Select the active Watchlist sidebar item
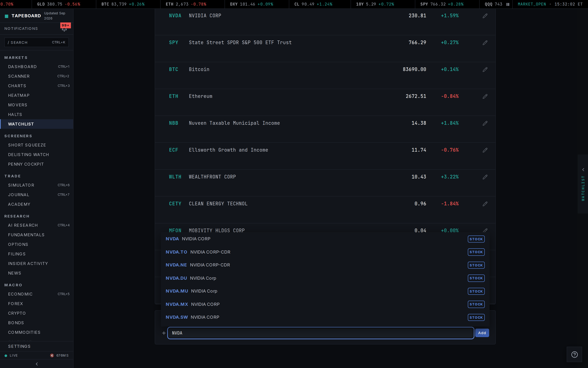This screenshot has width=588, height=368. pos(37,124)
